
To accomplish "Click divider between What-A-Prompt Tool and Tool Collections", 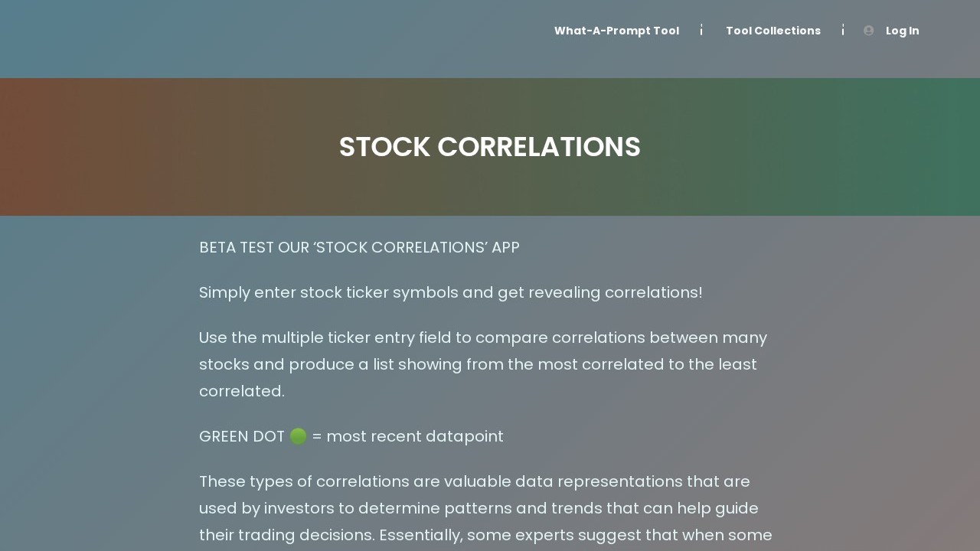I will click(x=701, y=31).
